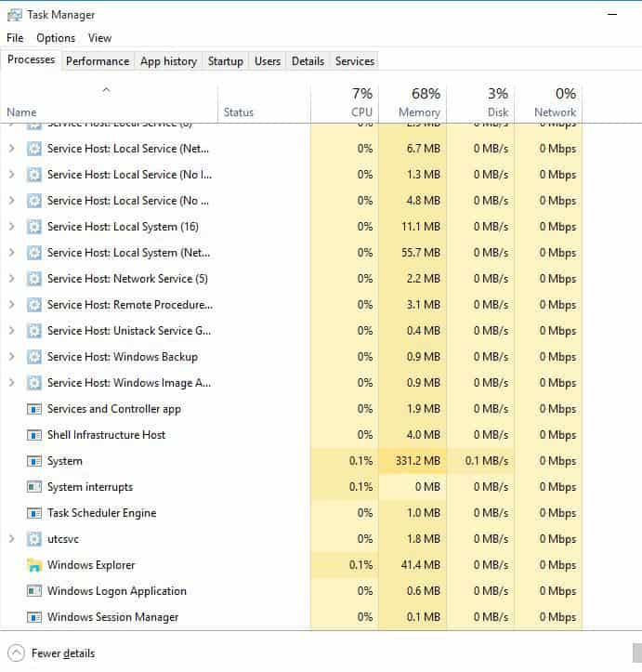Sort by the Status column header

pyautogui.click(x=264, y=103)
